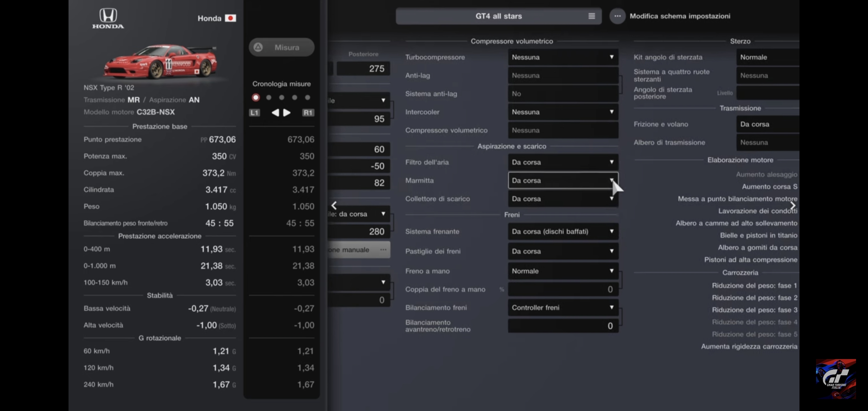868x411 pixels.
Task: Select the first measurement history dot
Action: 256,98
